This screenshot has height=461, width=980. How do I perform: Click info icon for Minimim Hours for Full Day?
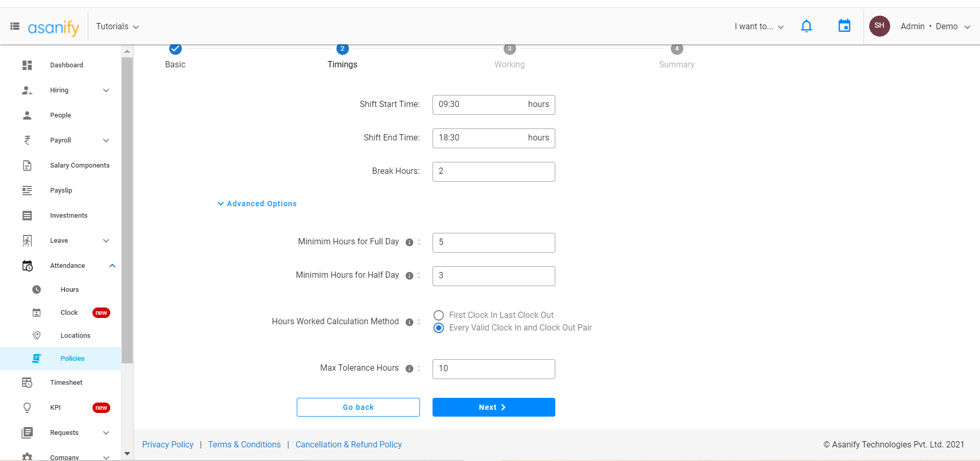pyautogui.click(x=410, y=242)
